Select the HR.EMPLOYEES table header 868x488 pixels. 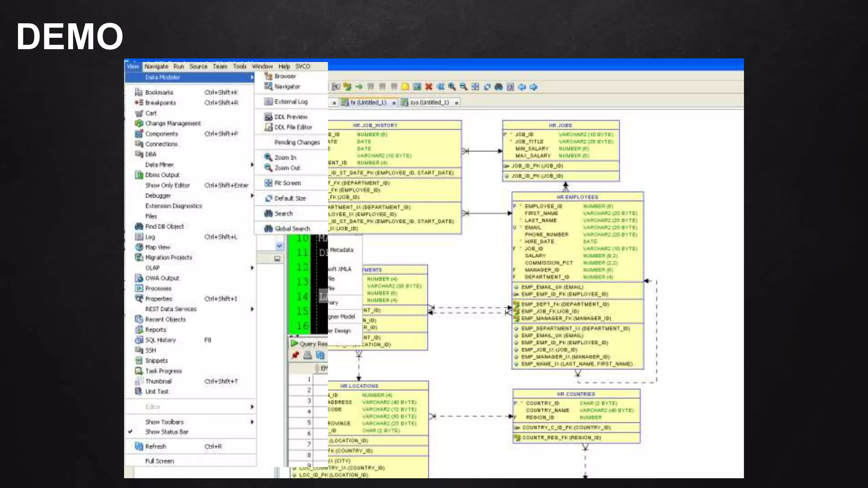click(577, 197)
